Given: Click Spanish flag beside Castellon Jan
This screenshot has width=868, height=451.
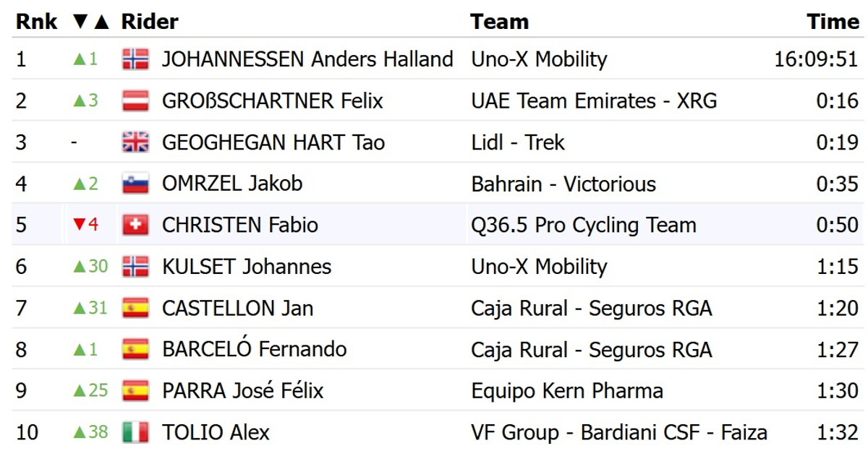Looking at the screenshot, I should (135, 309).
